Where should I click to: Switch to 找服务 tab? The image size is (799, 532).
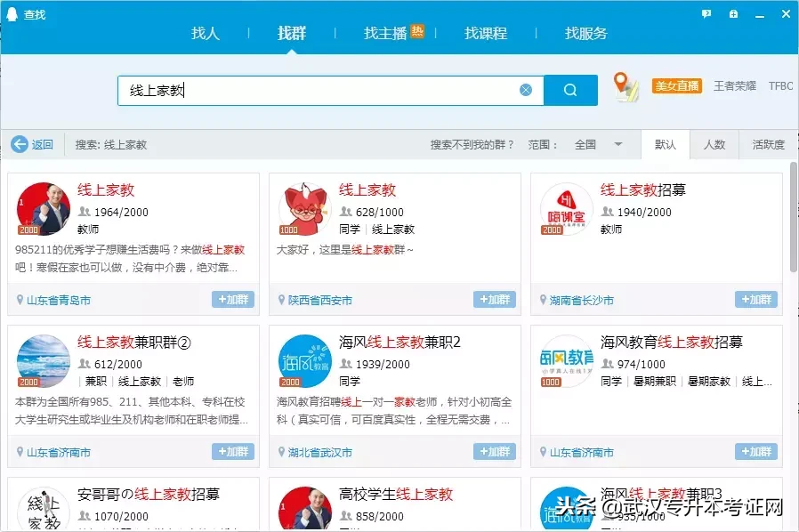(586, 33)
